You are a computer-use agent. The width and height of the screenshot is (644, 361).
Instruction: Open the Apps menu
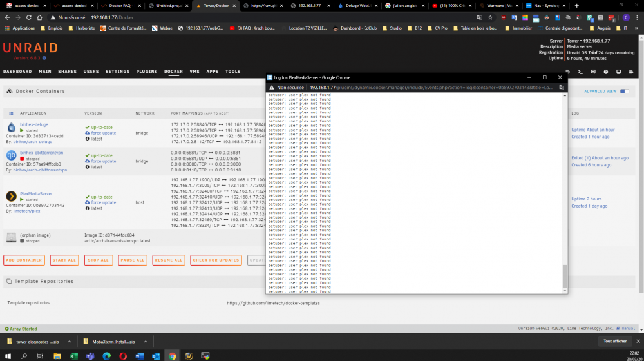(x=213, y=72)
